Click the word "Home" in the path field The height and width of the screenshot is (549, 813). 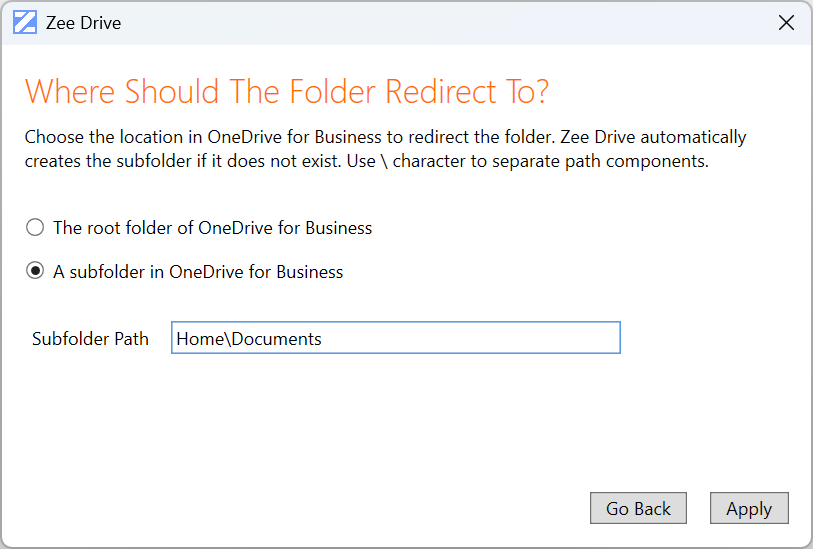click(200, 339)
